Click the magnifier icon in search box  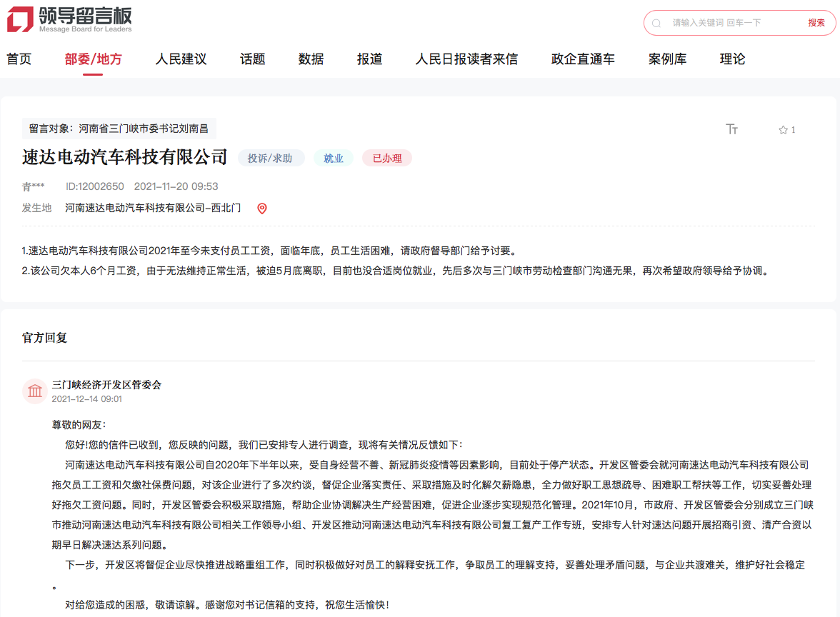pyautogui.click(x=656, y=23)
